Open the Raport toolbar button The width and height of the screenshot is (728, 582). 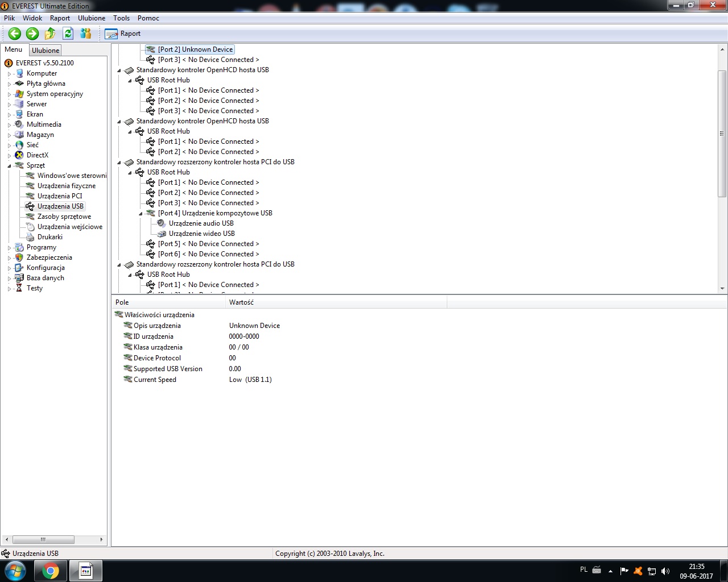point(123,34)
